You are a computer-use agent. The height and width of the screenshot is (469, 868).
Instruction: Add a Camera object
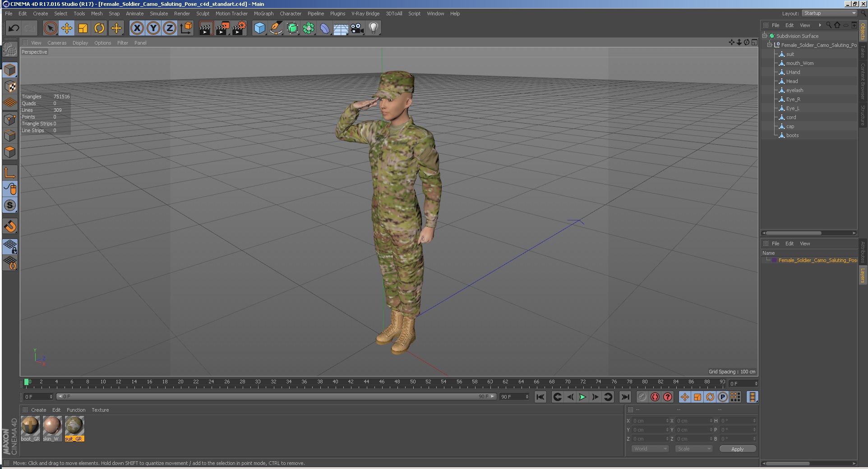click(357, 28)
